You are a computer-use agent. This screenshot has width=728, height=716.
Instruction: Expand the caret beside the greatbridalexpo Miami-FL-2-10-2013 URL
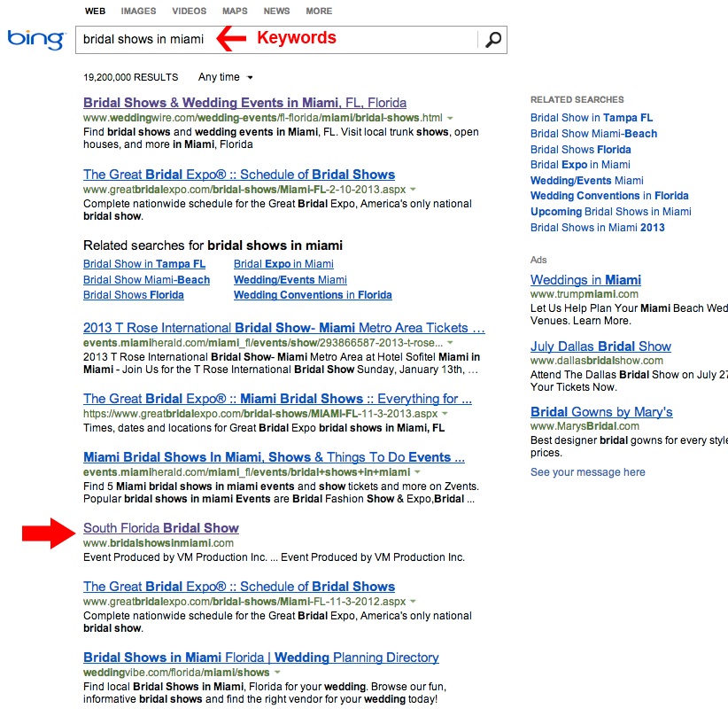tap(413, 190)
